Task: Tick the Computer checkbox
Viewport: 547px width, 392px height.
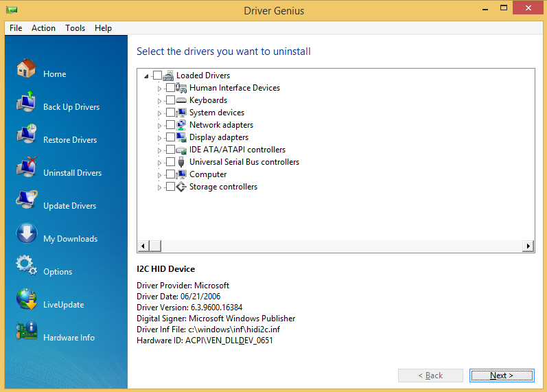Action: point(170,174)
